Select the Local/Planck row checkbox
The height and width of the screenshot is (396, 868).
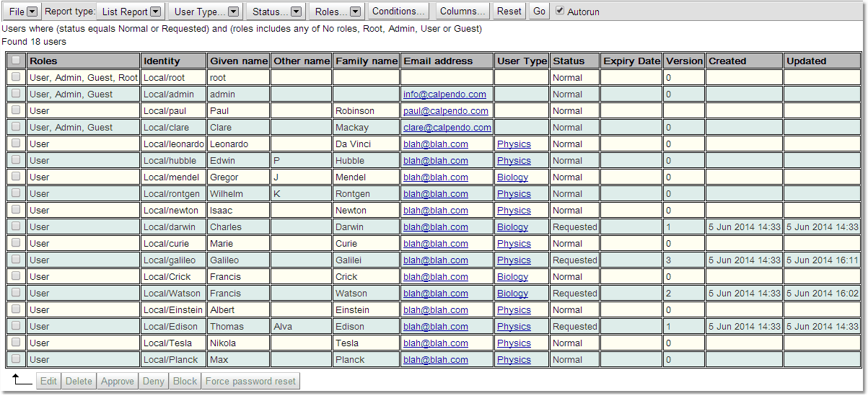click(16, 359)
